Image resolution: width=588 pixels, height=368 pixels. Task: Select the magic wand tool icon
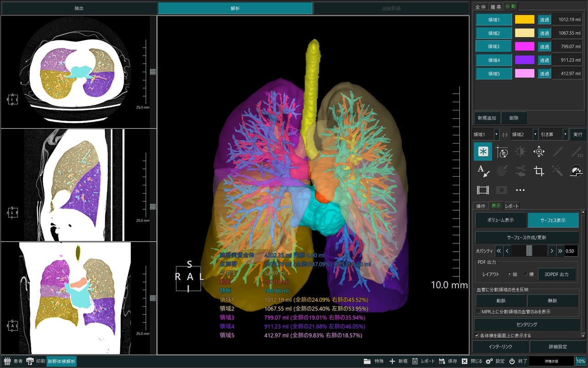point(558,171)
